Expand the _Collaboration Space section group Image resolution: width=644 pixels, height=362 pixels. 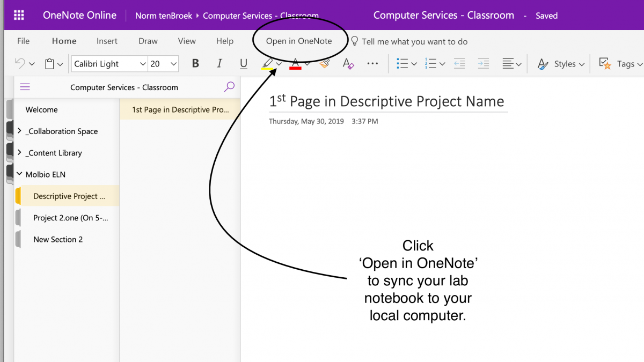(x=19, y=131)
